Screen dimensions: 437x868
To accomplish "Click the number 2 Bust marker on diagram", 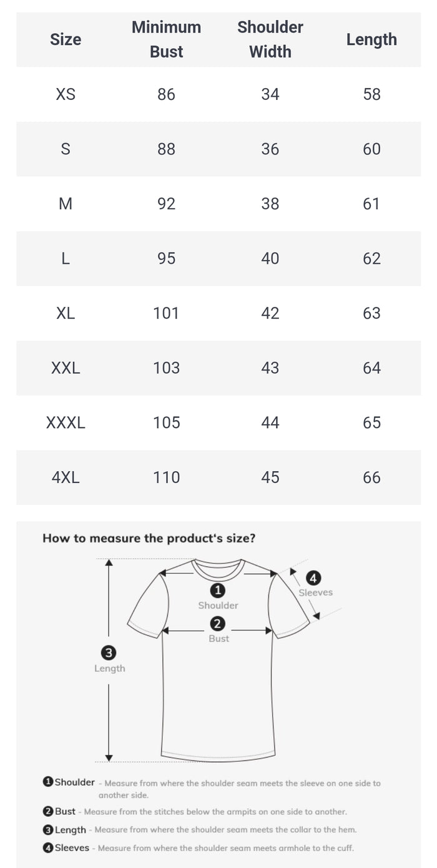I will (x=218, y=624).
